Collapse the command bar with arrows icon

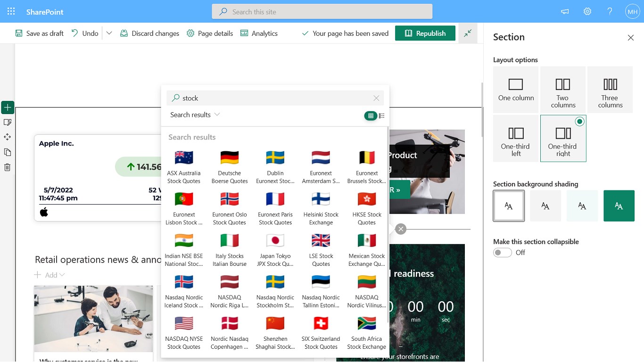(x=468, y=33)
